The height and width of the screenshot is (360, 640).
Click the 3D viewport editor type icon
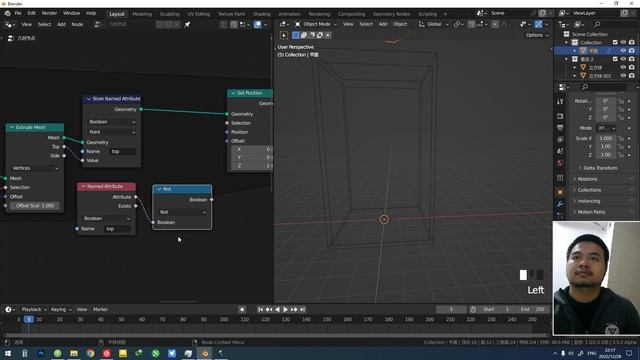click(283, 24)
